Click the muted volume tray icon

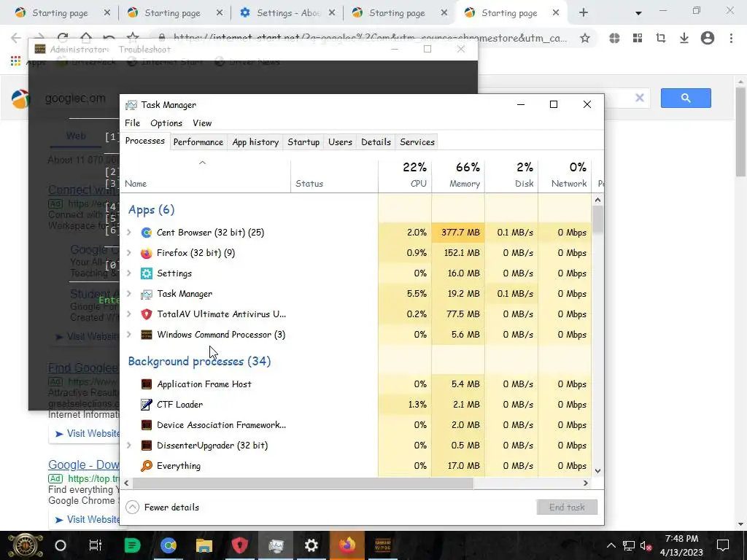click(646, 546)
